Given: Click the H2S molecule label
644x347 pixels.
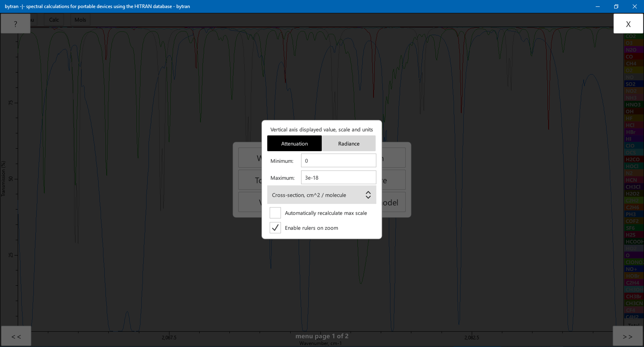Looking at the screenshot, I should 634,235.
